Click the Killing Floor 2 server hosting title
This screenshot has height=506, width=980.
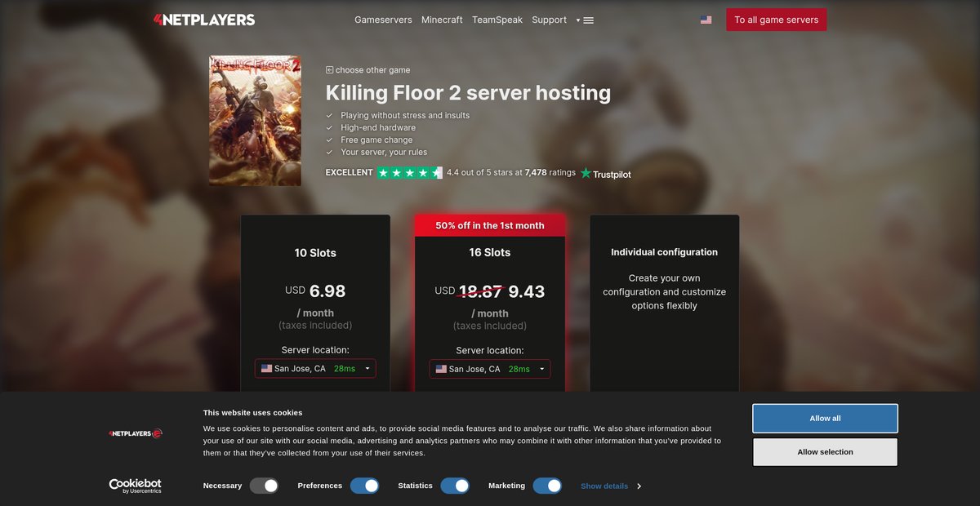[x=468, y=93]
